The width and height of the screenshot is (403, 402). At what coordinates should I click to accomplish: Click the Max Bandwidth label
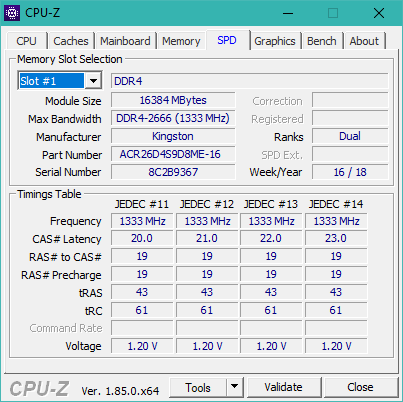pos(65,119)
